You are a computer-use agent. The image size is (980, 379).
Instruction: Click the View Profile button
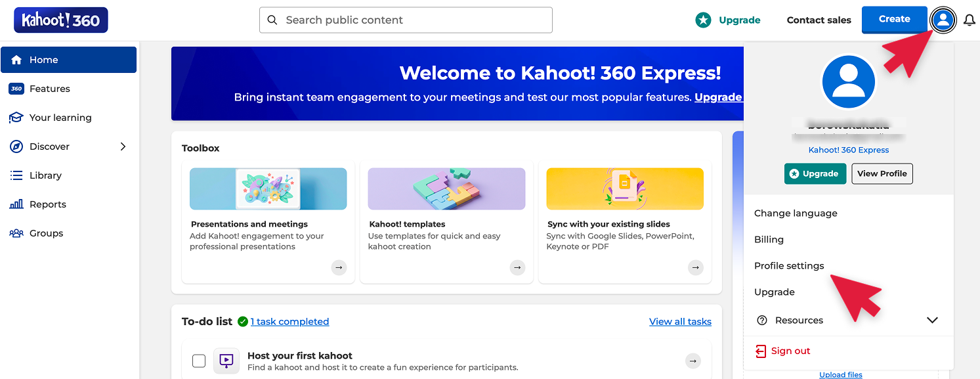click(x=882, y=173)
